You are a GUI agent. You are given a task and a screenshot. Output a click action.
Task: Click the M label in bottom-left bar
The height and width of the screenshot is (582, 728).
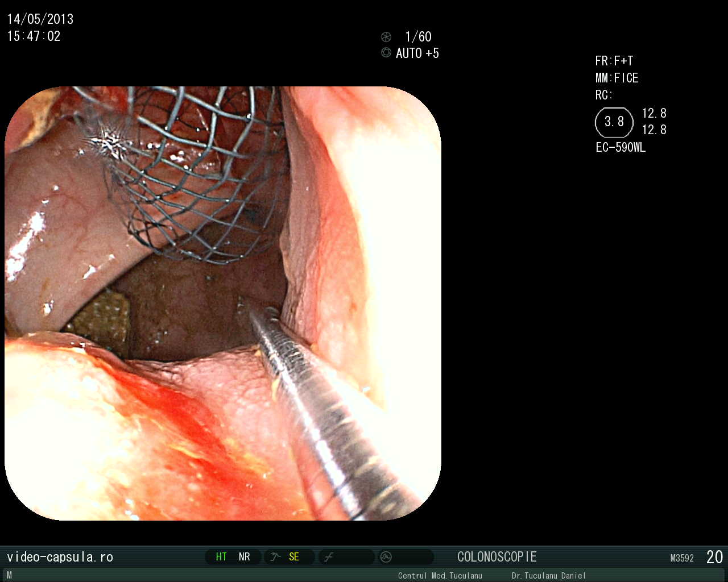pos(9,575)
